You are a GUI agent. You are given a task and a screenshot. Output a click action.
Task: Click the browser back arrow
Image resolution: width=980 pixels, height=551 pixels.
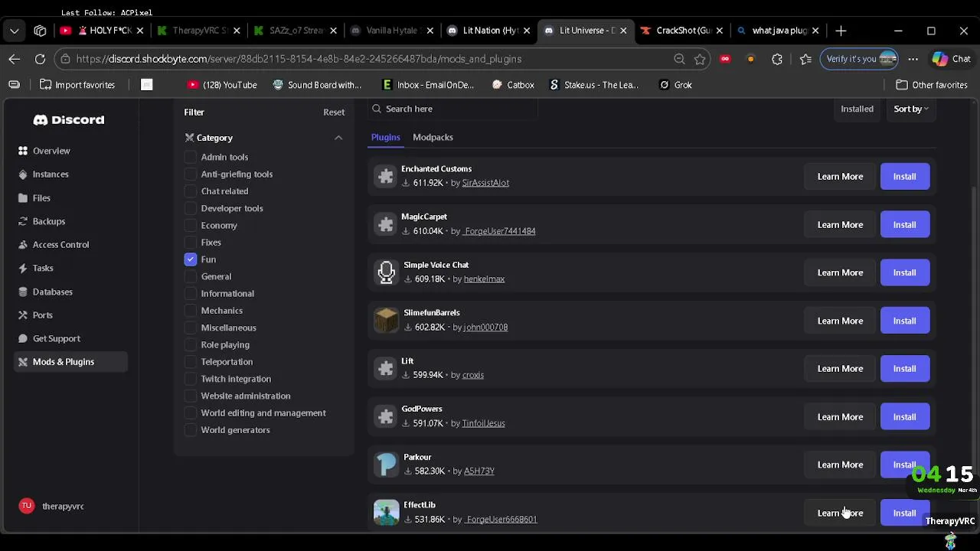pos(15,59)
